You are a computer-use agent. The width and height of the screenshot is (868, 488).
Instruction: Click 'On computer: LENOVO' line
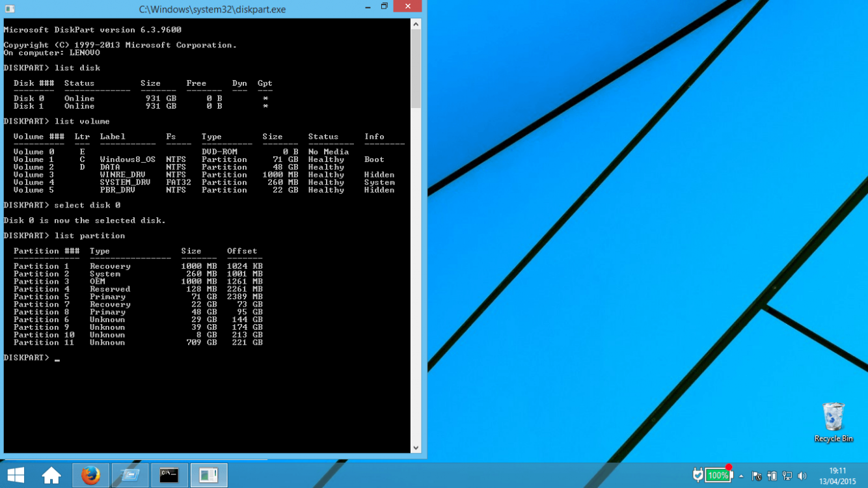tap(52, 53)
